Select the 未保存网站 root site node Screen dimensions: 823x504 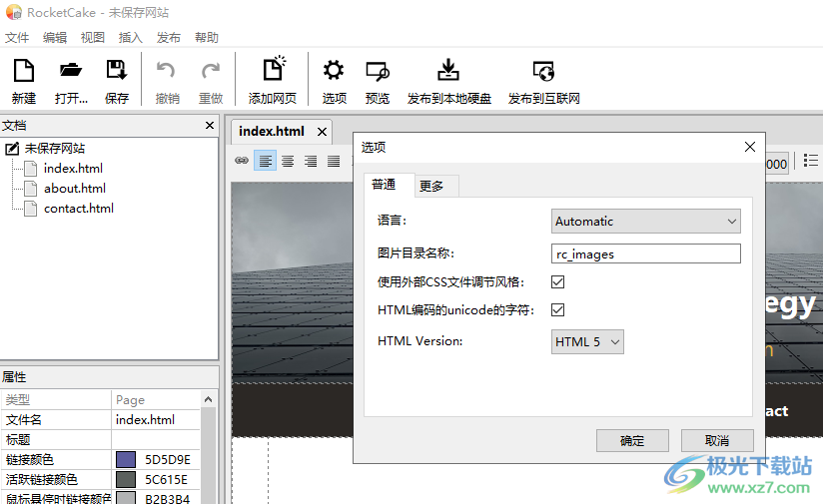(x=55, y=149)
